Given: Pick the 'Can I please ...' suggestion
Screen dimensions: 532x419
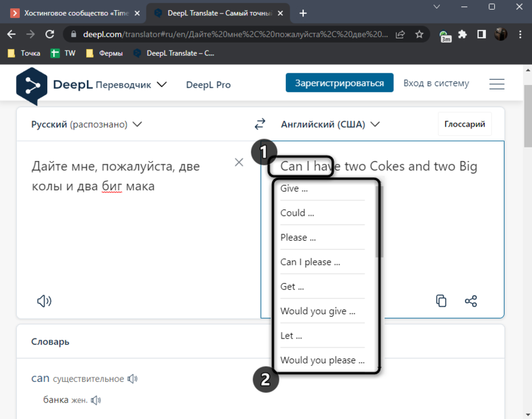Looking at the screenshot, I should (x=310, y=262).
